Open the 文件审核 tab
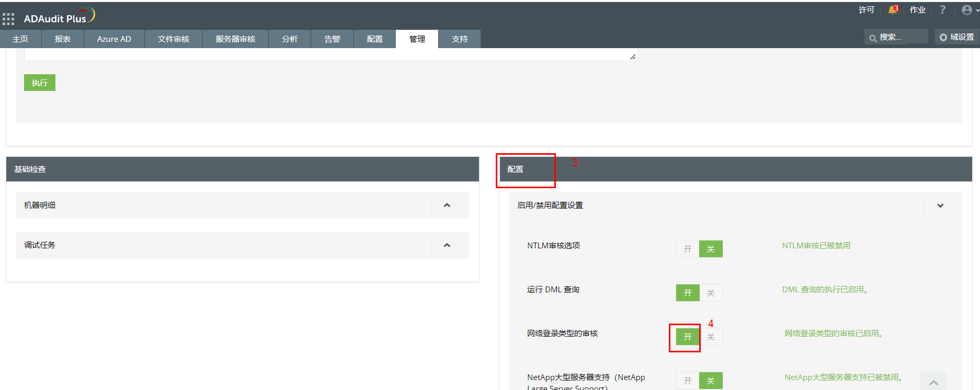This screenshot has height=390, width=980. 174,39
